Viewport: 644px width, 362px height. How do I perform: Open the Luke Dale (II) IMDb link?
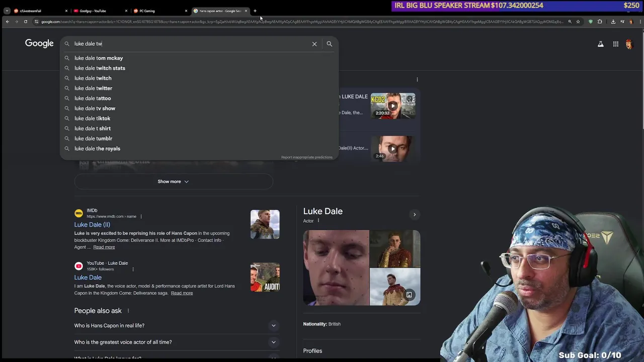tap(92, 225)
